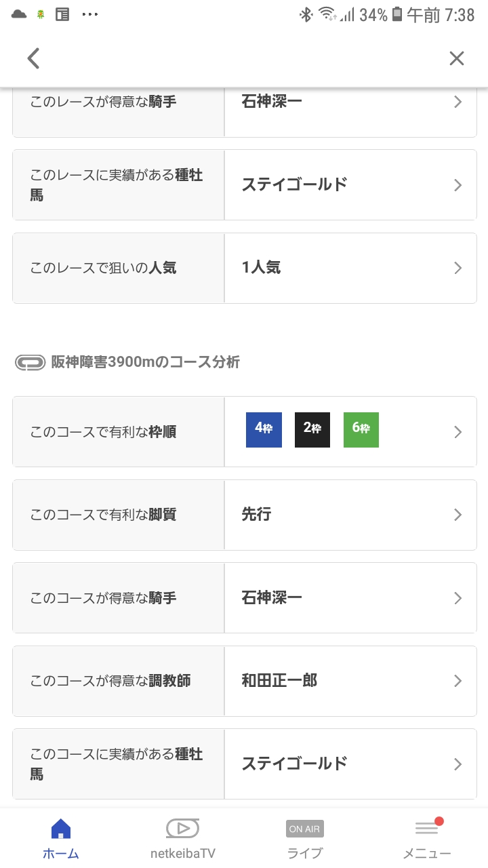Close the page with X icon
Image resolution: width=488 pixels, height=868 pixels.
[457, 58]
